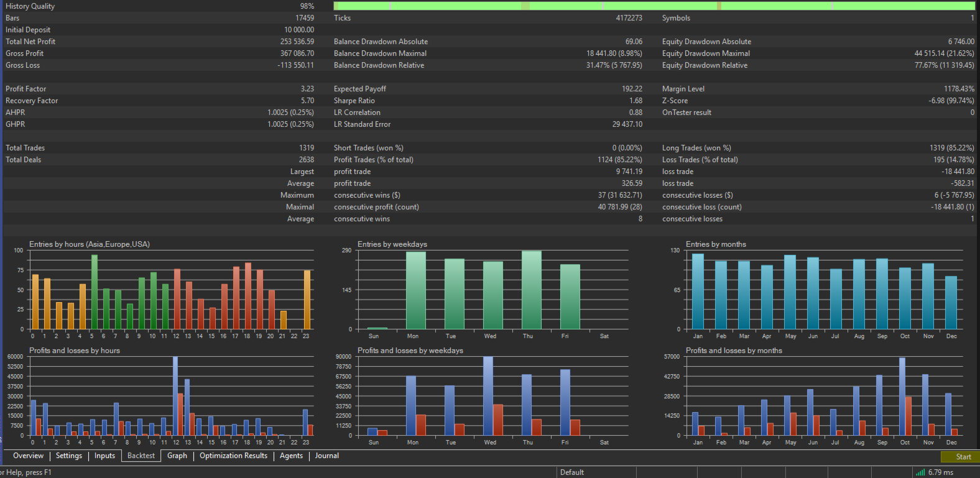Click the green History Quality bar

[x=653, y=6]
